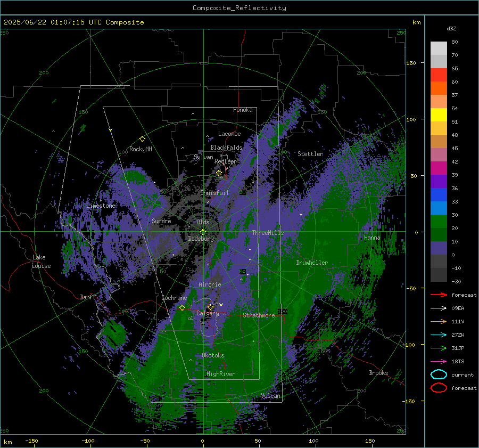This screenshot has width=479, height=448.
Task: Click the green 31JP arrow icon
Action: pyautogui.click(x=439, y=348)
